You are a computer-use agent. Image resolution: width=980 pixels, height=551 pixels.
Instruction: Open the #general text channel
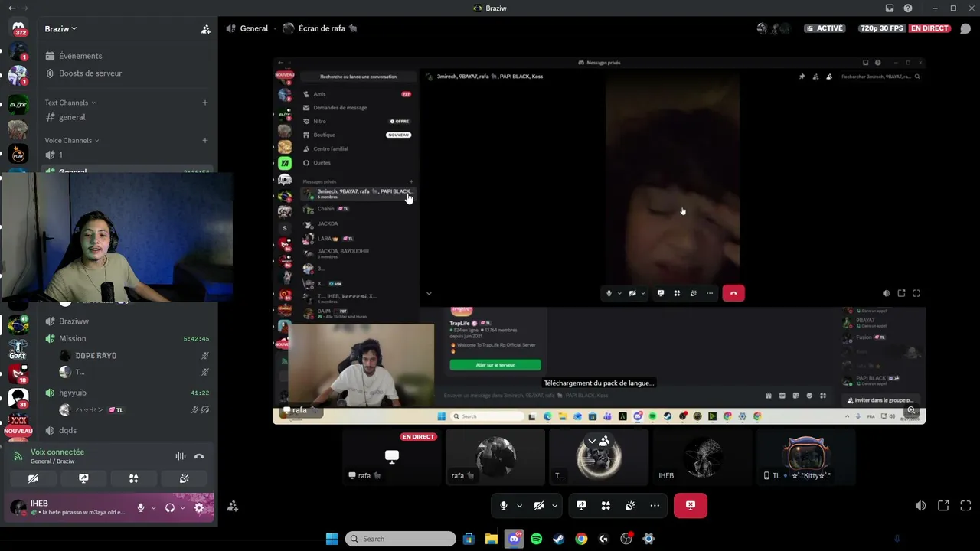click(127, 117)
